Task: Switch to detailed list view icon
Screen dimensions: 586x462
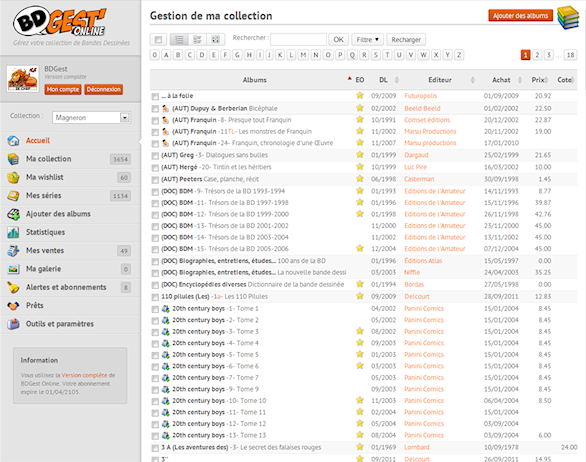Action: 197,39
